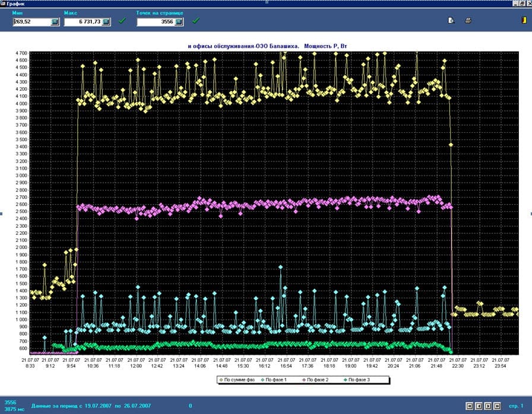Open the calculator button beside the Макс field
This screenshot has width=532, height=414.
pyautogui.click(x=106, y=22)
